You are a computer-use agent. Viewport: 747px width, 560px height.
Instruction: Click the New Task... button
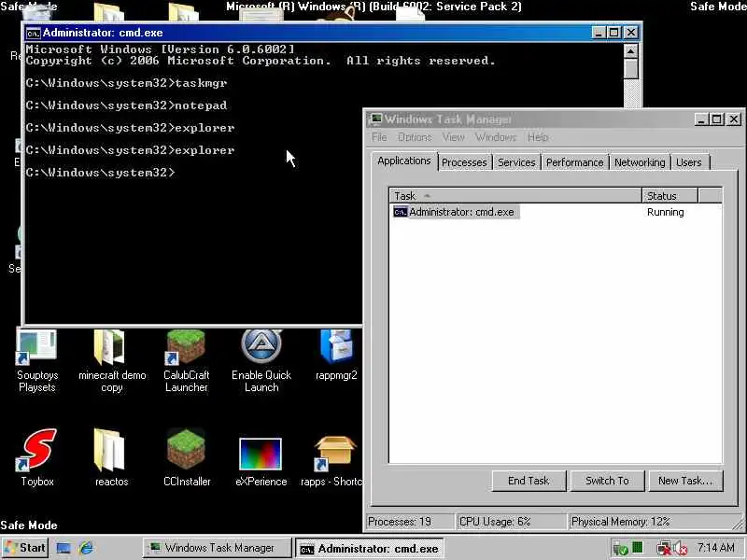click(685, 481)
